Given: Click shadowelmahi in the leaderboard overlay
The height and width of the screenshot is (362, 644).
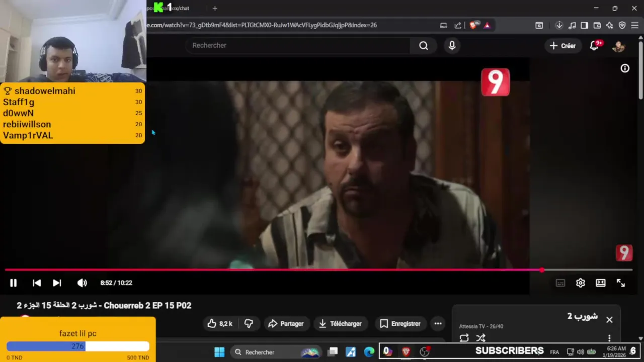Looking at the screenshot, I should tap(45, 91).
